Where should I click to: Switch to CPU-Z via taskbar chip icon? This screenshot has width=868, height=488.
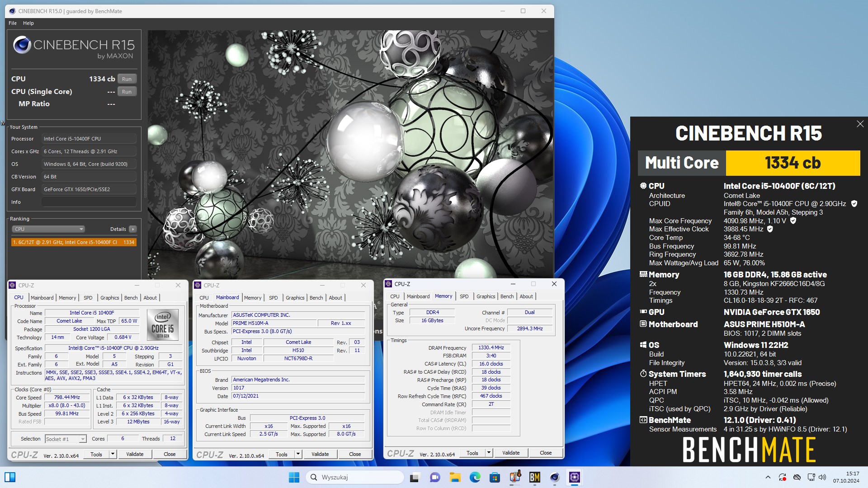pyautogui.click(x=575, y=477)
